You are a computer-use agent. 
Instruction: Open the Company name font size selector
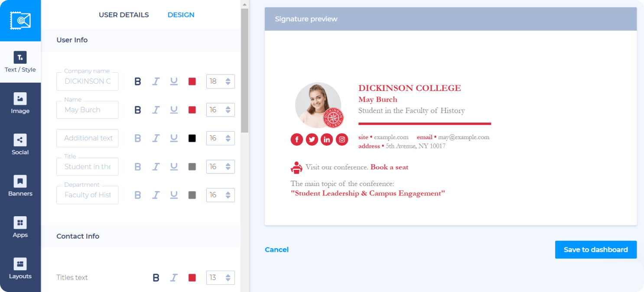[x=220, y=81]
